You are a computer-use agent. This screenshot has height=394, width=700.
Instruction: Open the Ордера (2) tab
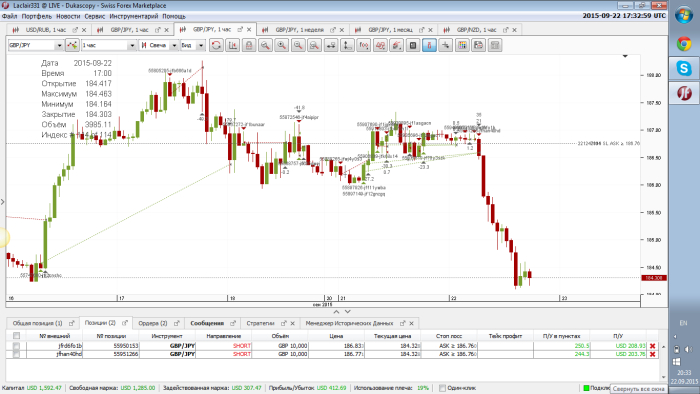(x=153, y=323)
